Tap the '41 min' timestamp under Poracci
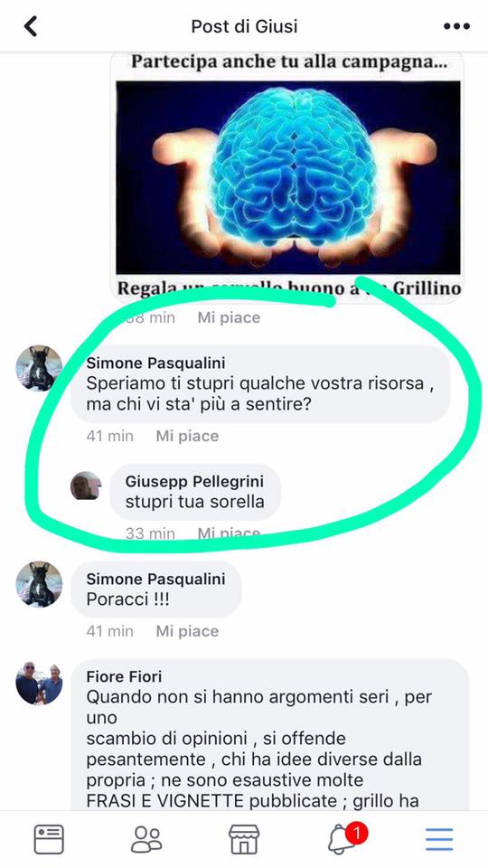The image size is (488, 868). tap(109, 631)
